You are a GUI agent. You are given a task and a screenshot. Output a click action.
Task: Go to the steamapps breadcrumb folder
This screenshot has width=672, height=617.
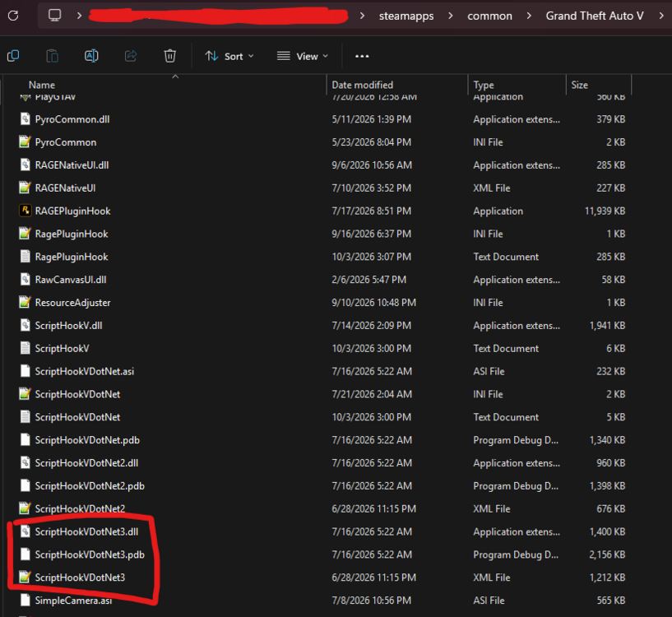click(406, 16)
